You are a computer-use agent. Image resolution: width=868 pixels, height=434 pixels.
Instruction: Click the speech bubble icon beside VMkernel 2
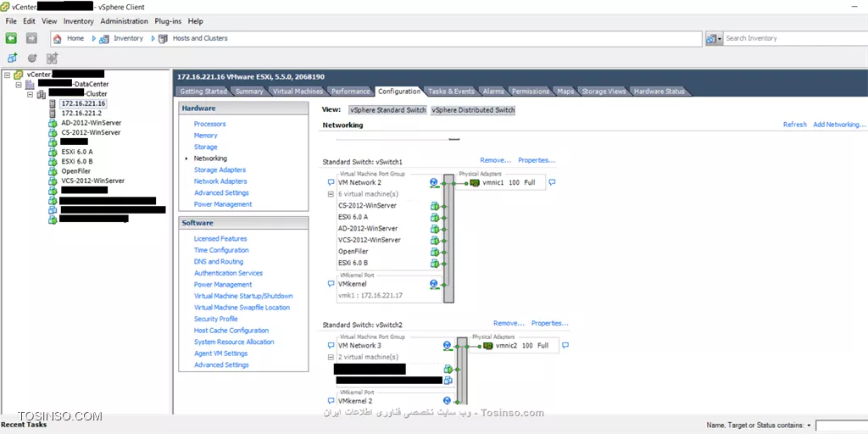point(331,401)
